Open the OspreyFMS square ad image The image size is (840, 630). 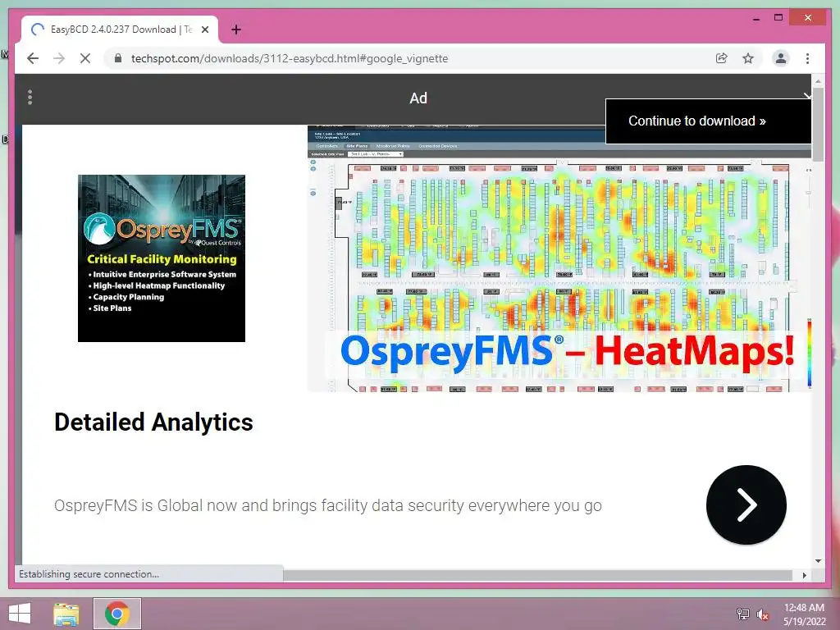coord(162,258)
